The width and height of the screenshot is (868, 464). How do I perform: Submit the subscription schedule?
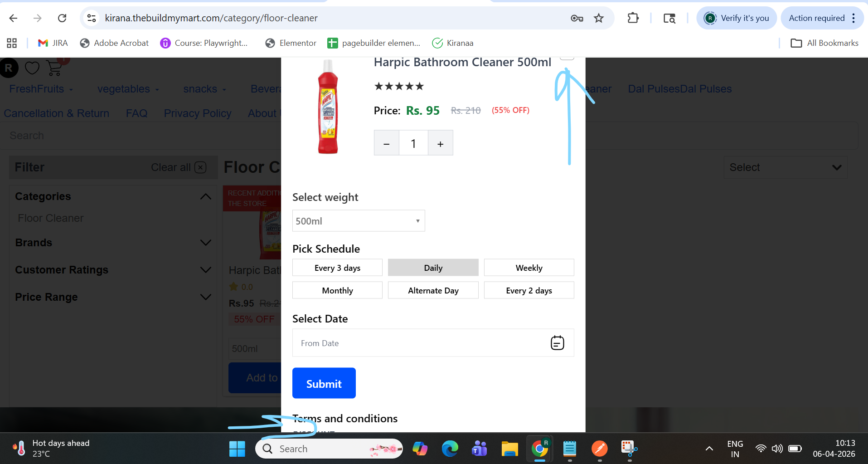click(324, 383)
